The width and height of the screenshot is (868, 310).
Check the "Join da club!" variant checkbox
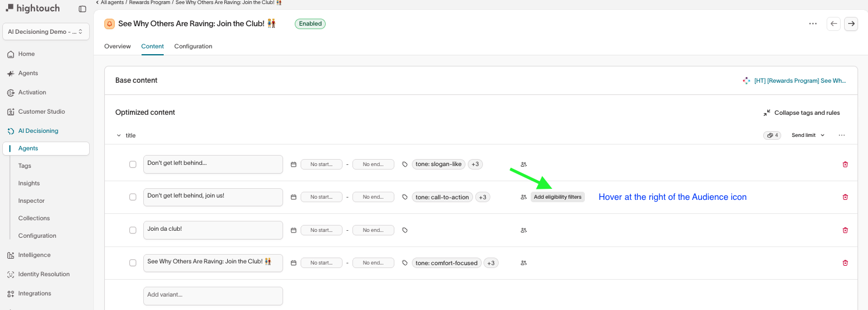133,230
